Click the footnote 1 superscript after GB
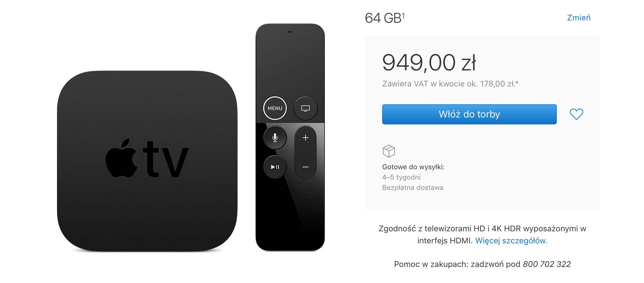The image size is (644, 283). click(403, 16)
